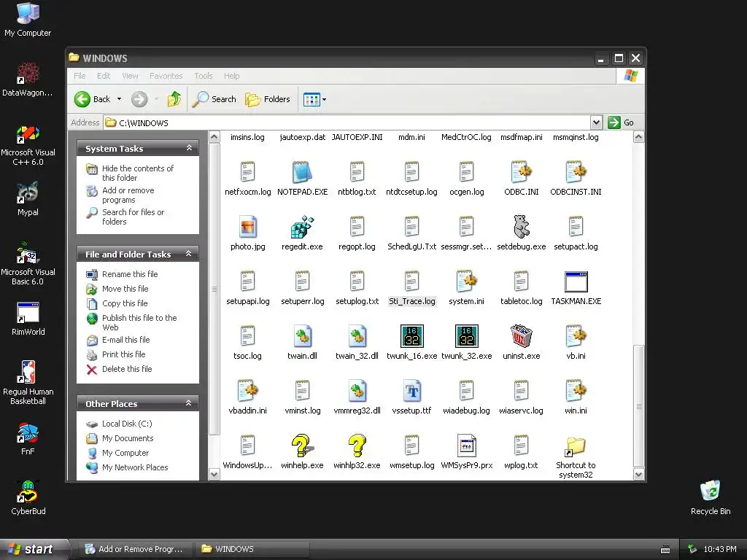The image size is (747, 560).
Task: Select twain.dll file icon
Action: pos(302,336)
